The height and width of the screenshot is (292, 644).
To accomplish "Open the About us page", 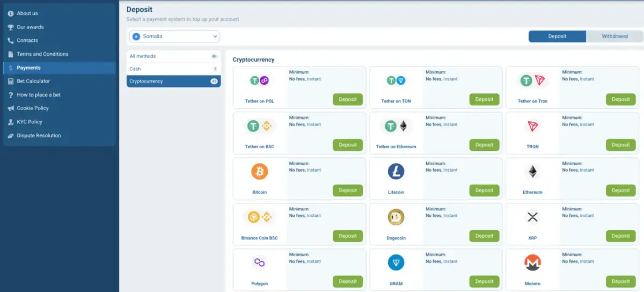I will click(x=59, y=13).
